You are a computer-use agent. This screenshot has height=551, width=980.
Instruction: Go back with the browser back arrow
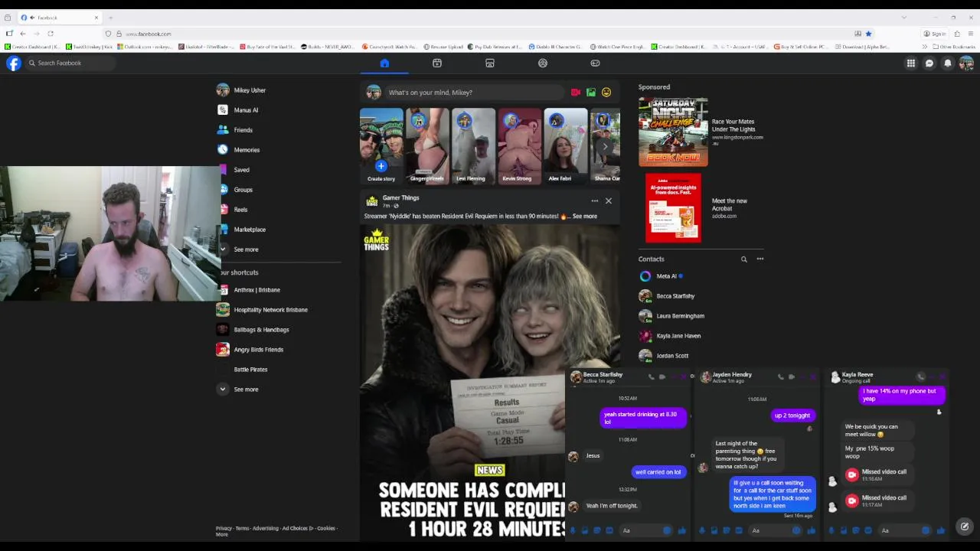coord(23,34)
